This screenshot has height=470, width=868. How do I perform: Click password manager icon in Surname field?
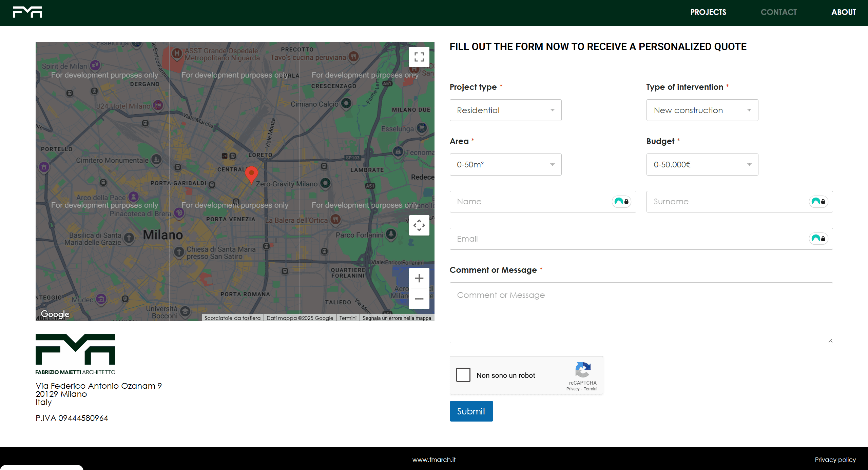(x=818, y=202)
